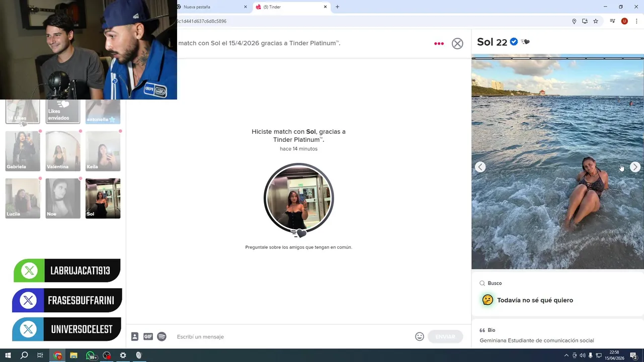
Task: Open the Keila match thumbnail
Action: 103,151
